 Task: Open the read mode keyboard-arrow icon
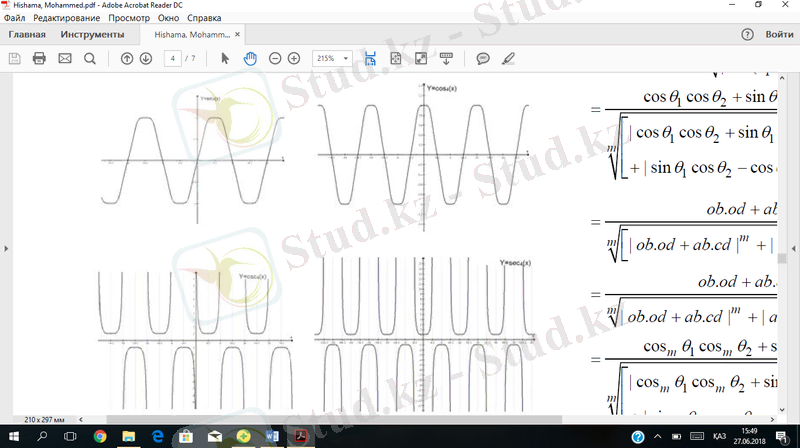point(446,59)
